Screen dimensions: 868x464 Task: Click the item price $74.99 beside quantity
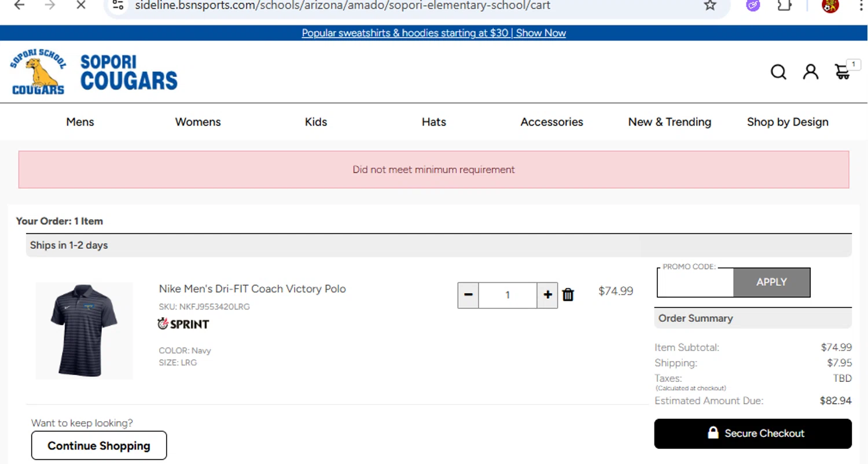616,291
